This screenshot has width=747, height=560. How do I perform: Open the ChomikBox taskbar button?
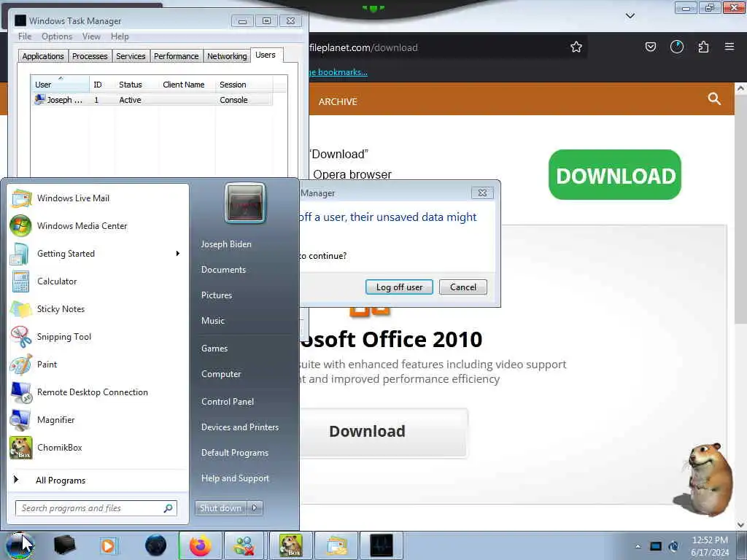290,545
